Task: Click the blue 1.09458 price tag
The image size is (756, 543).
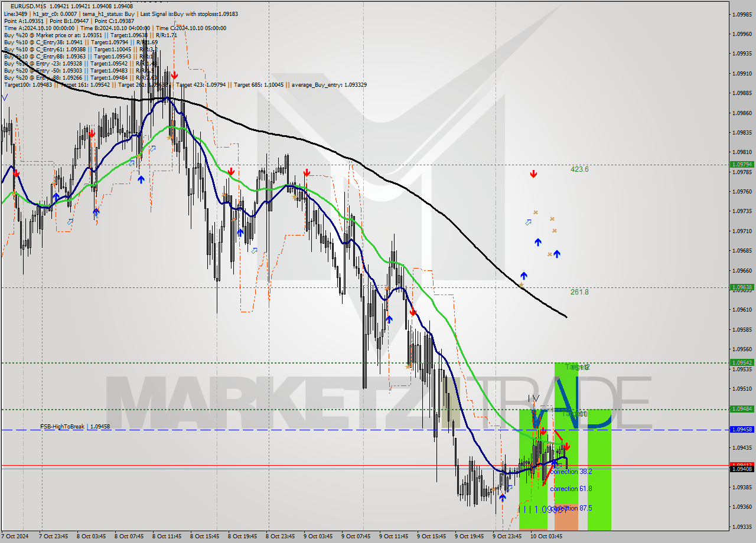Action: click(x=742, y=430)
